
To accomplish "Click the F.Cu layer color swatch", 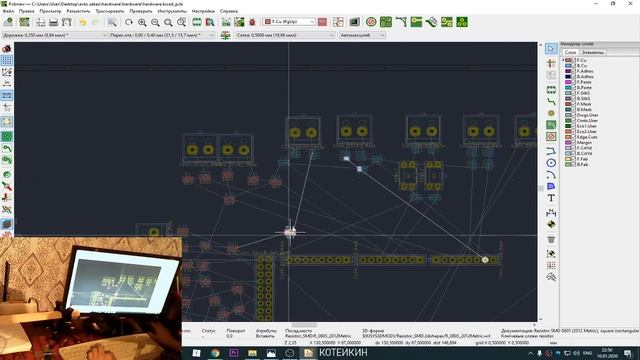I will coord(568,60).
